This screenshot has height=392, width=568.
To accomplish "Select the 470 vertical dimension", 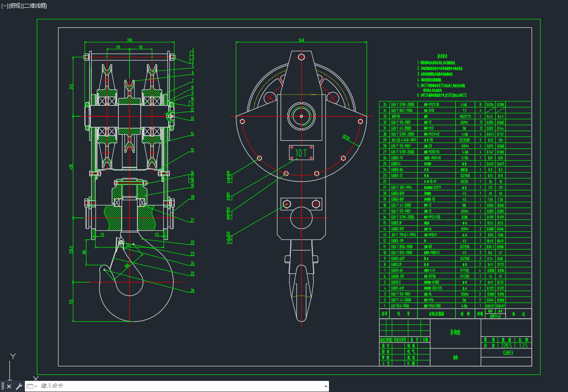I will tap(72, 166).
